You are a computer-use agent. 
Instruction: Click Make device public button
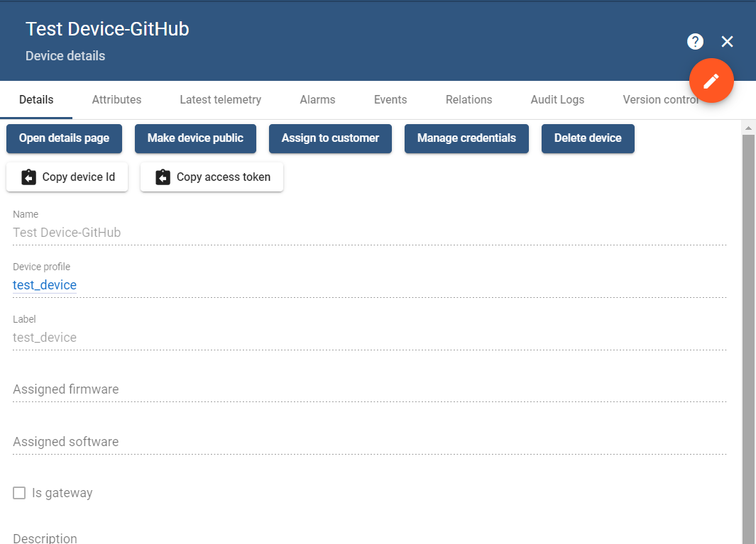click(x=195, y=138)
